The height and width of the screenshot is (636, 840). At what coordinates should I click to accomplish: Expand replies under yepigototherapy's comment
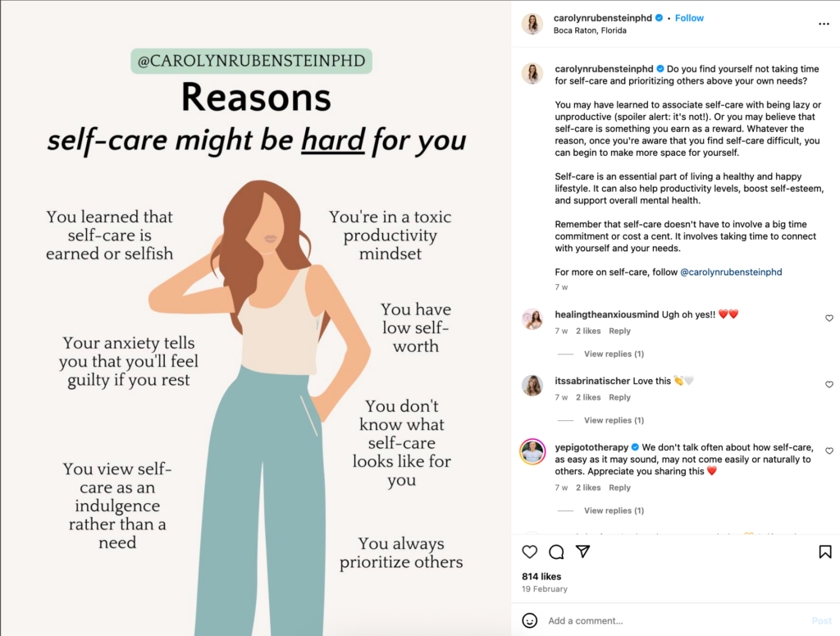pos(613,510)
